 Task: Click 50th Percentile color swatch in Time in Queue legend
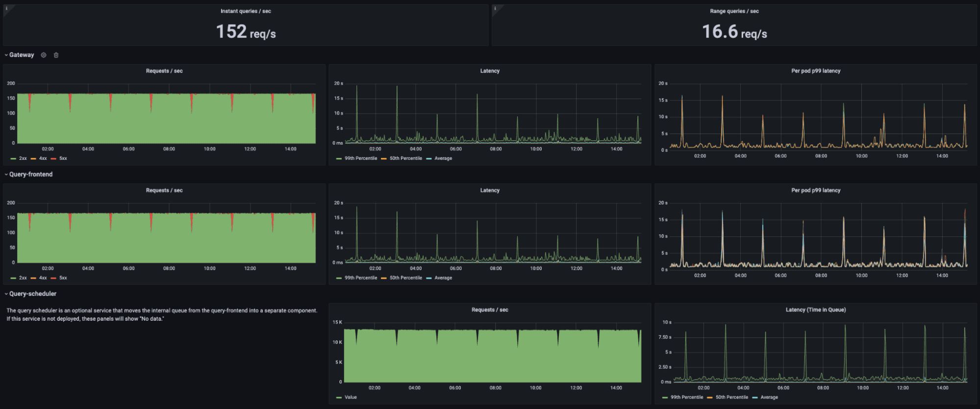(710, 398)
